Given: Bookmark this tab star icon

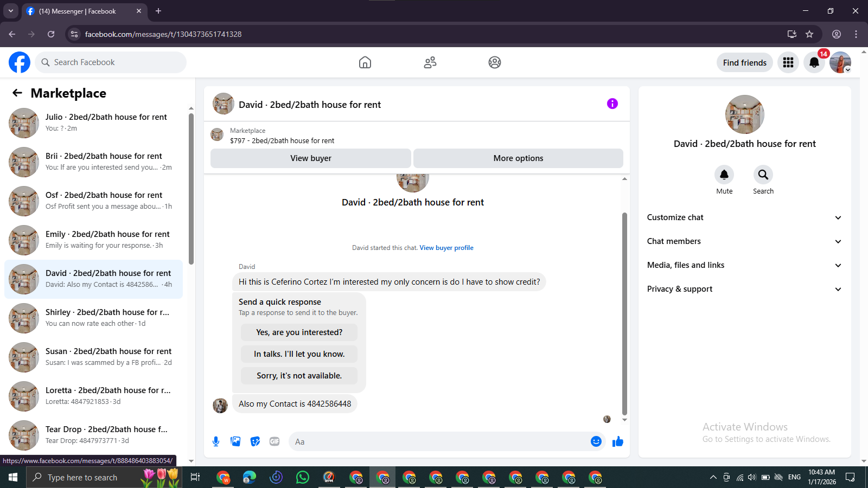Looking at the screenshot, I should (x=809, y=34).
